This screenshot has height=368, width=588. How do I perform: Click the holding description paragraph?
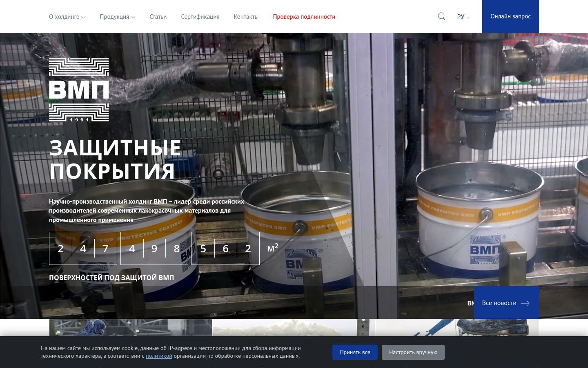[x=147, y=211]
